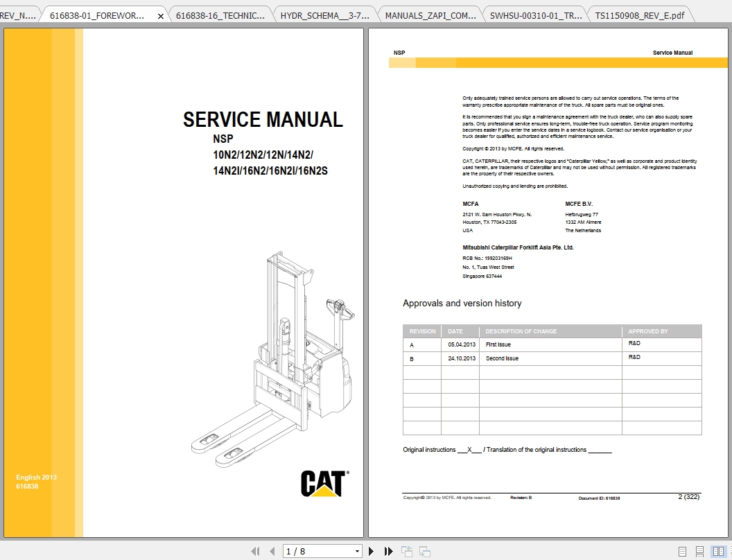This screenshot has height=560, width=732.
Task: Advance to the next page
Action: tap(369, 551)
